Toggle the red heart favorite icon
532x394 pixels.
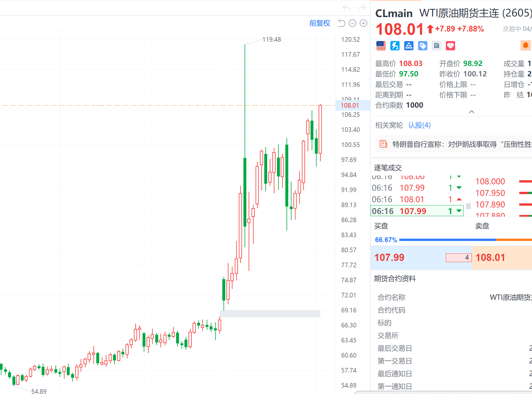(450, 46)
